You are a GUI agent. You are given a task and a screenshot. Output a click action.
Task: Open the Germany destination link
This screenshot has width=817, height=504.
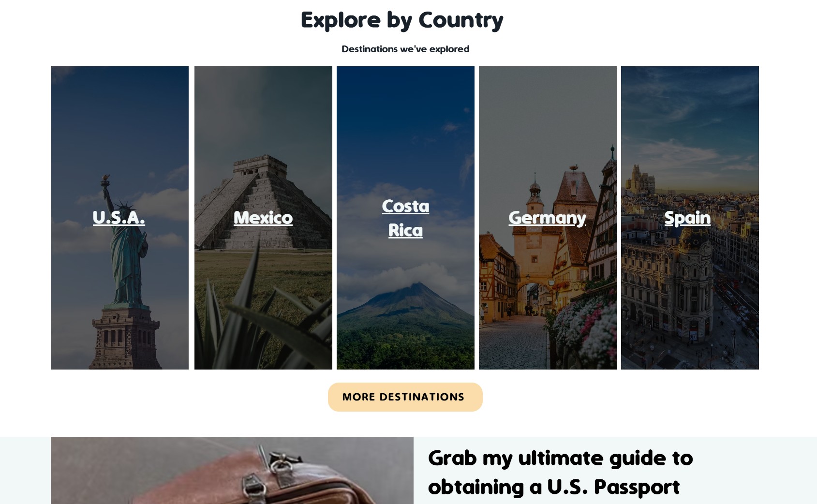click(x=547, y=218)
